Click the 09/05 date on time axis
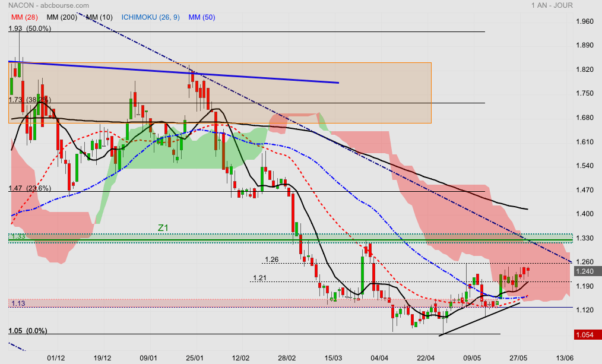602x364 pixels. pos(472,358)
